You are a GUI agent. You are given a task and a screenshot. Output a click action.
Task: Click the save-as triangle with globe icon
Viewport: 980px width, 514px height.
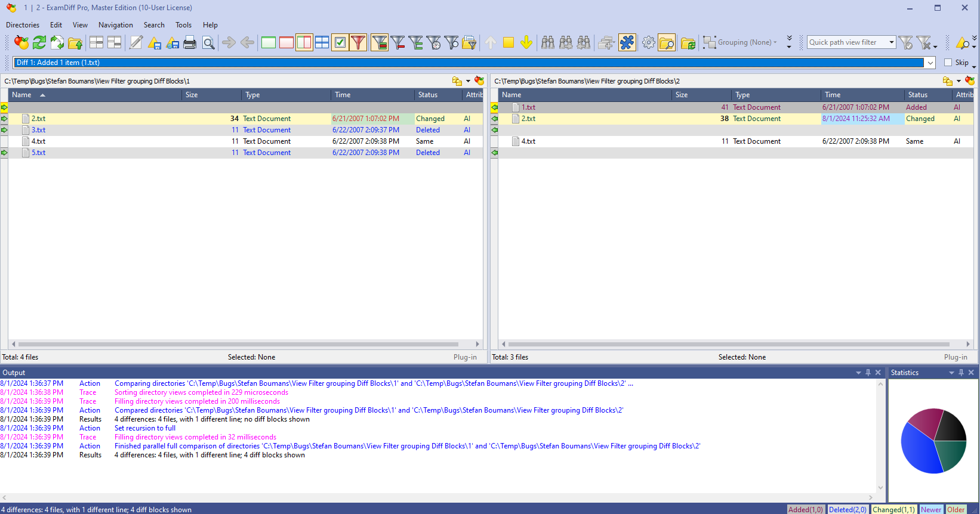tap(172, 42)
